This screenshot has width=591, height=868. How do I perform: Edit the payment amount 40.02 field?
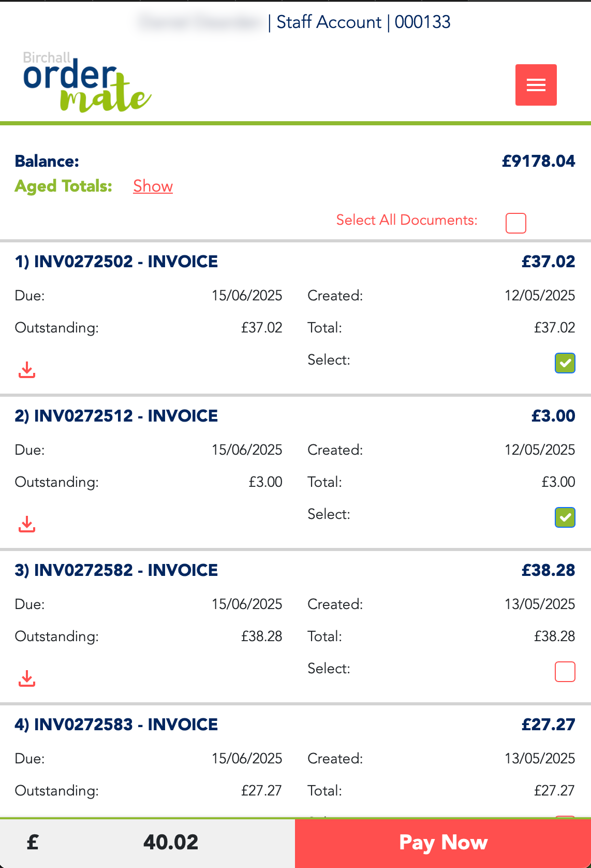[171, 843]
